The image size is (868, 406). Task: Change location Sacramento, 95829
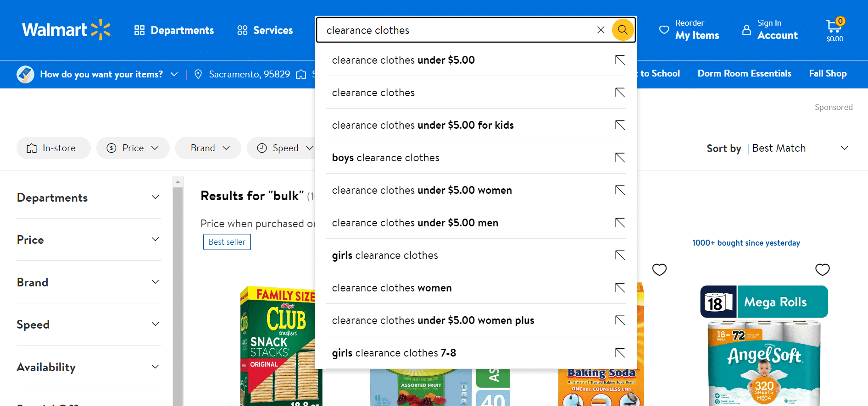243,74
